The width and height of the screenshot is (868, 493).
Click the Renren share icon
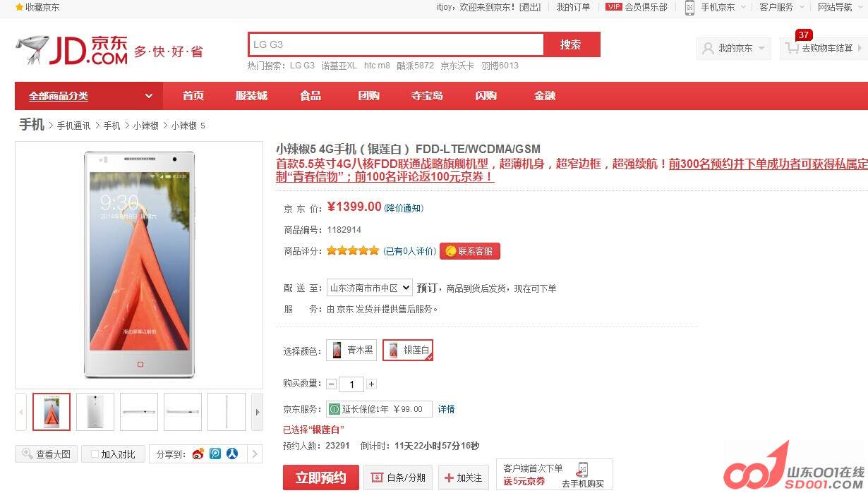click(x=232, y=454)
